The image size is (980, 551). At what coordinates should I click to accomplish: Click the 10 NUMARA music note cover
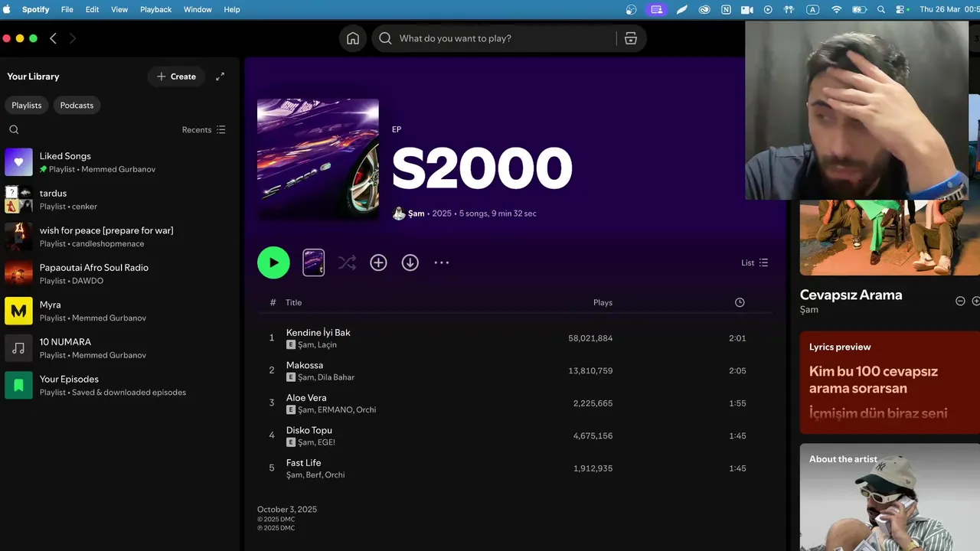[x=19, y=348]
